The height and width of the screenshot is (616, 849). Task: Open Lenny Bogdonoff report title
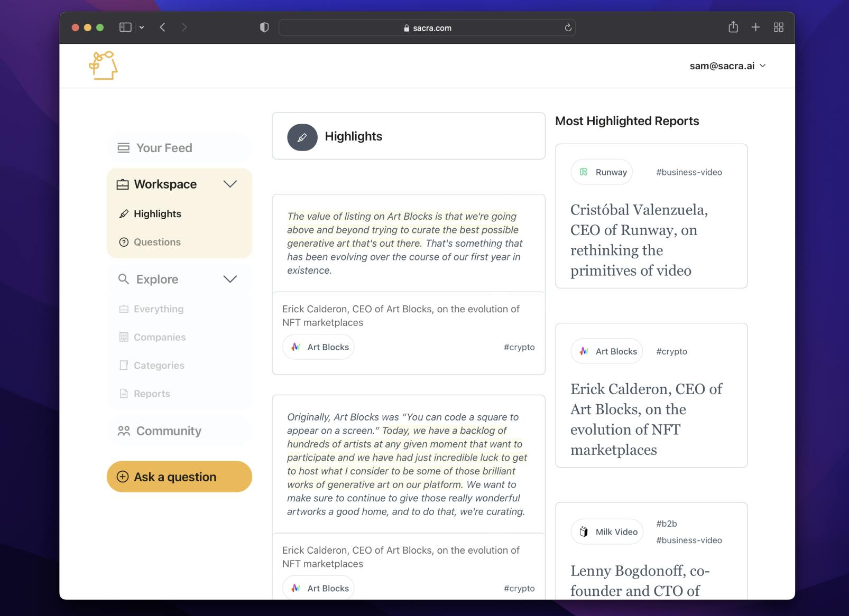click(x=640, y=581)
